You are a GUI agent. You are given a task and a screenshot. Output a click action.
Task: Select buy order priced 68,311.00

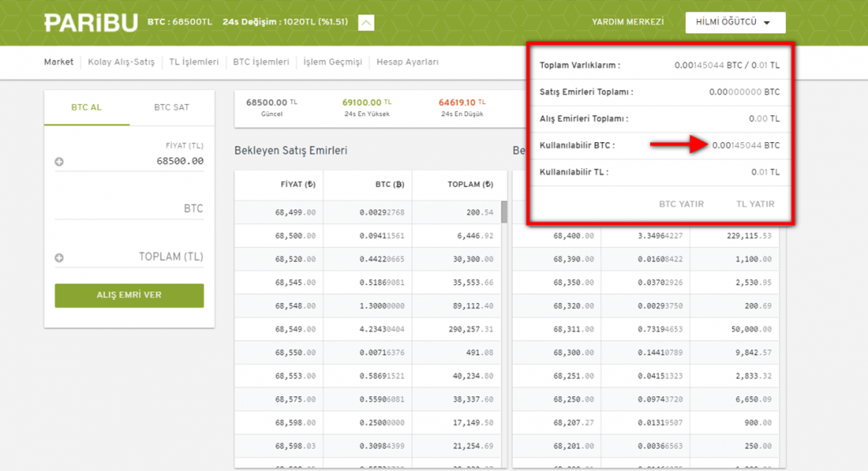click(x=646, y=329)
